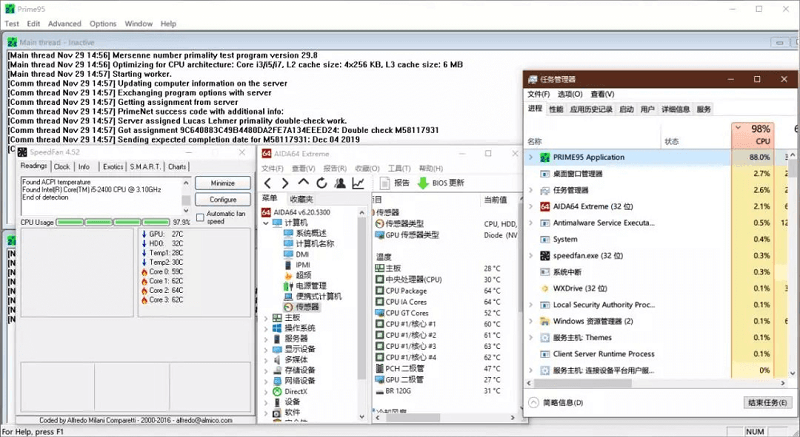The width and height of the screenshot is (800, 437).
Task: Click the Configure button in SpeedFan
Action: click(222, 200)
